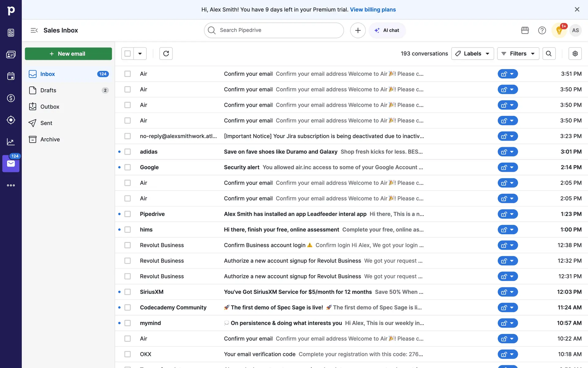Open the Insights chart icon in sidebar
The height and width of the screenshot is (368, 588).
pyautogui.click(x=11, y=142)
